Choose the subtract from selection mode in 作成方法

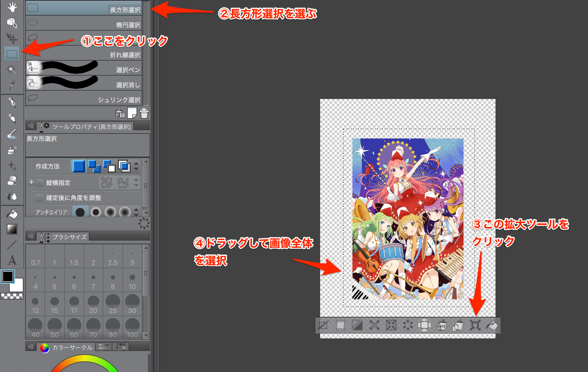click(109, 166)
